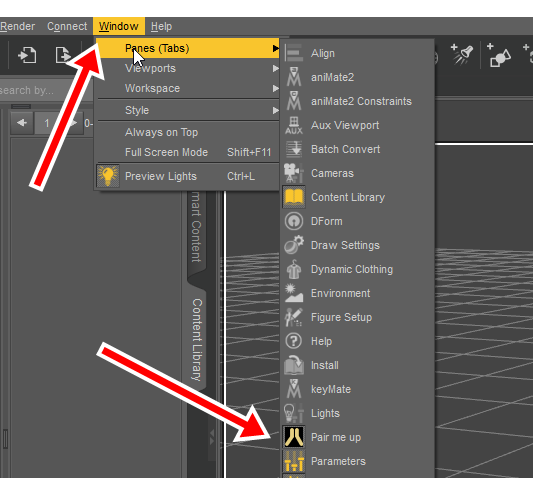Viewport: 533px width, 478px height.
Task: Click the Aux Viewport icon
Action: tap(294, 125)
